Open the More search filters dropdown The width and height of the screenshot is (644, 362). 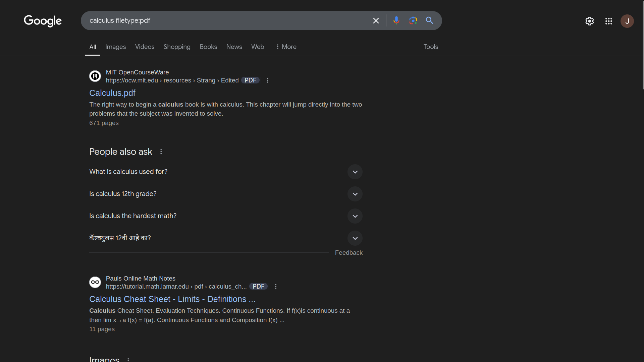point(286,47)
